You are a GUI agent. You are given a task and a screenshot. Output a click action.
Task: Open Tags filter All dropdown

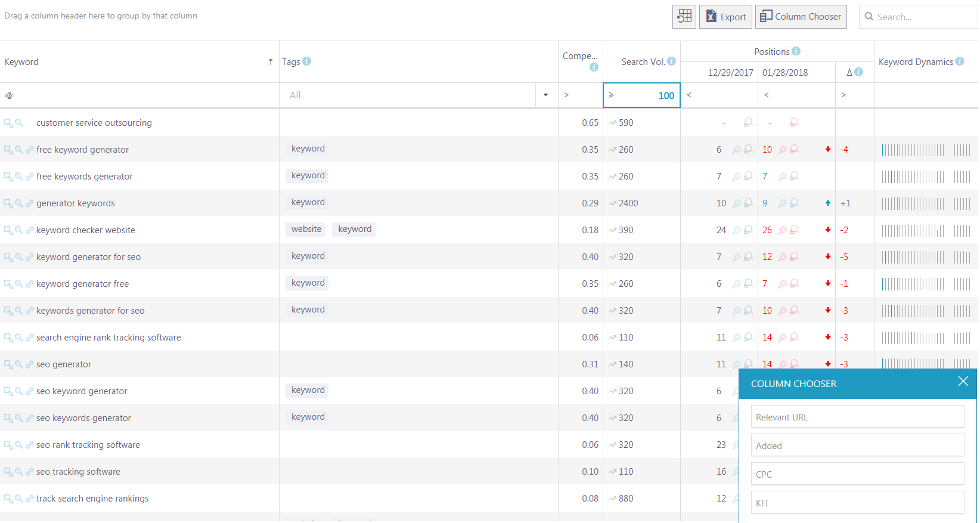click(x=408, y=95)
